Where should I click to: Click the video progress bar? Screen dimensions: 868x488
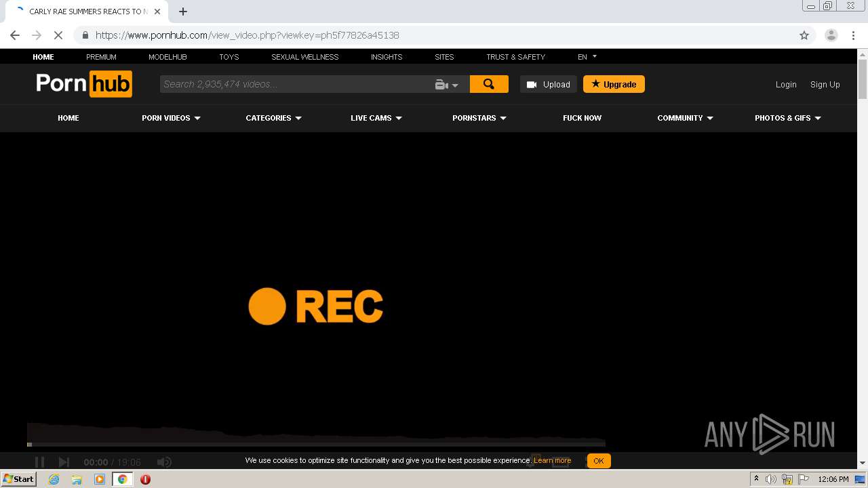click(x=316, y=445)
